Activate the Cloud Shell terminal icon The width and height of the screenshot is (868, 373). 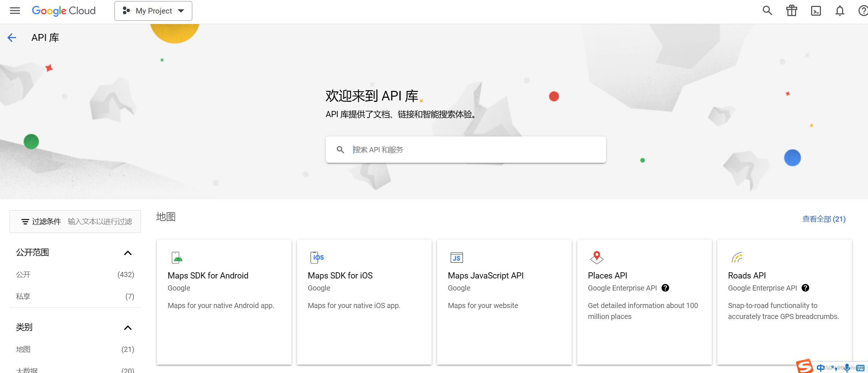(x=816, y=11)
